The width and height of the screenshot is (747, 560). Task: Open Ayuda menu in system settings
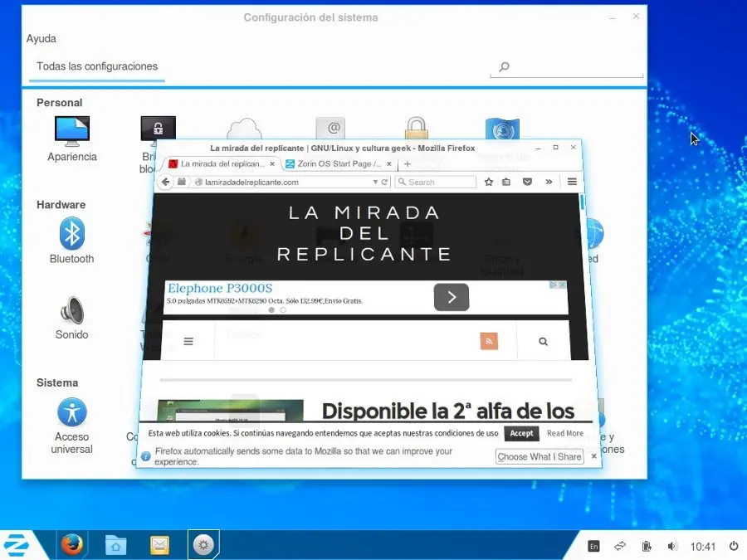[x=41, y=38]
